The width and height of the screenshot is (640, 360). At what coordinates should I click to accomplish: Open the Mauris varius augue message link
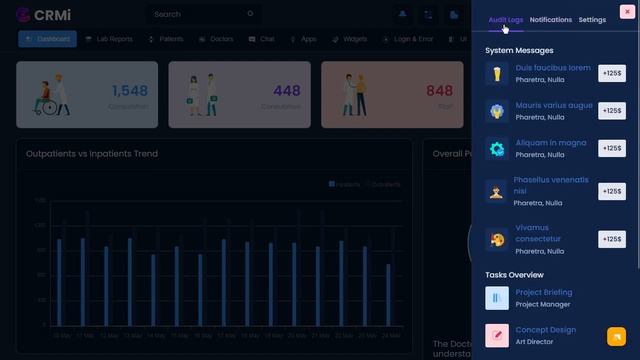tap(554, 105)
